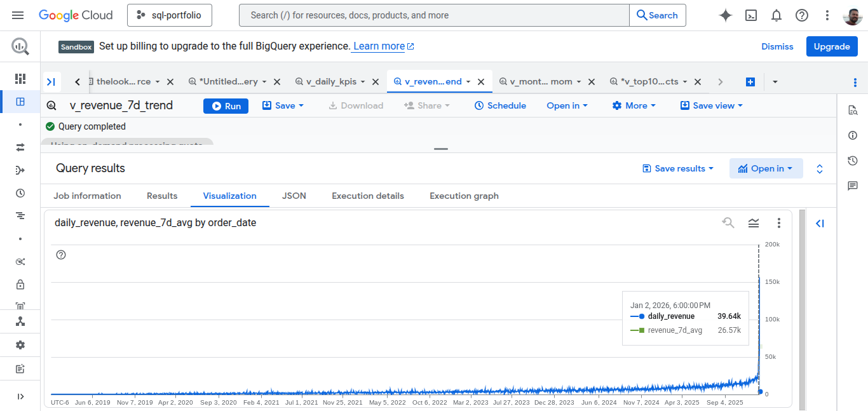The height and width of the screenshot is (411, 868).
Task: Open the chart settings icon
Action: tap(754, 223)
